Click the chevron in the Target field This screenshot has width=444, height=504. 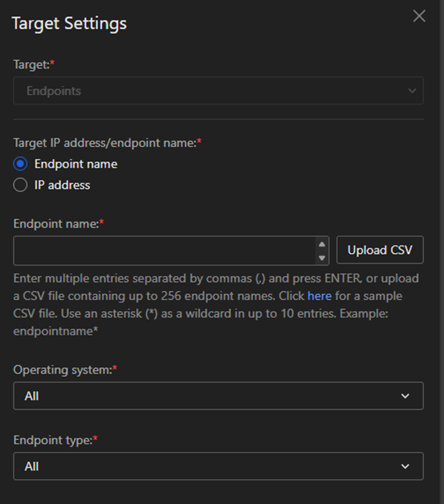(412, 91)
